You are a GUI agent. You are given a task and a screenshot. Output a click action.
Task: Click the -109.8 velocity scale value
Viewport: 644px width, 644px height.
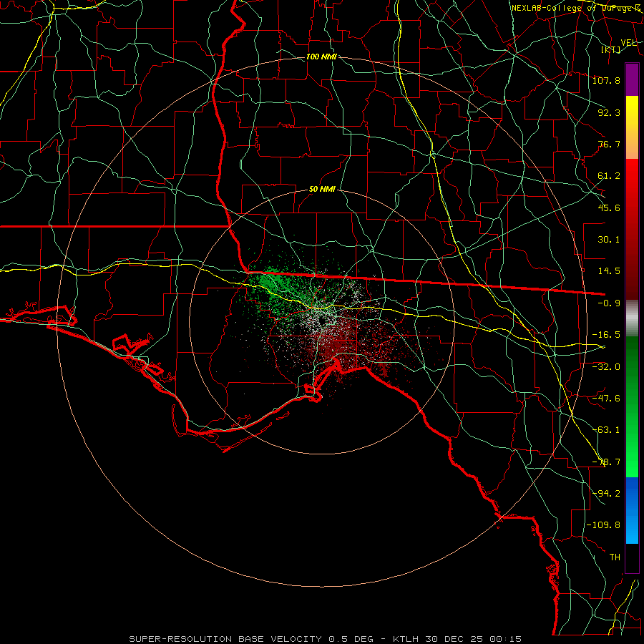click(603, 525)
